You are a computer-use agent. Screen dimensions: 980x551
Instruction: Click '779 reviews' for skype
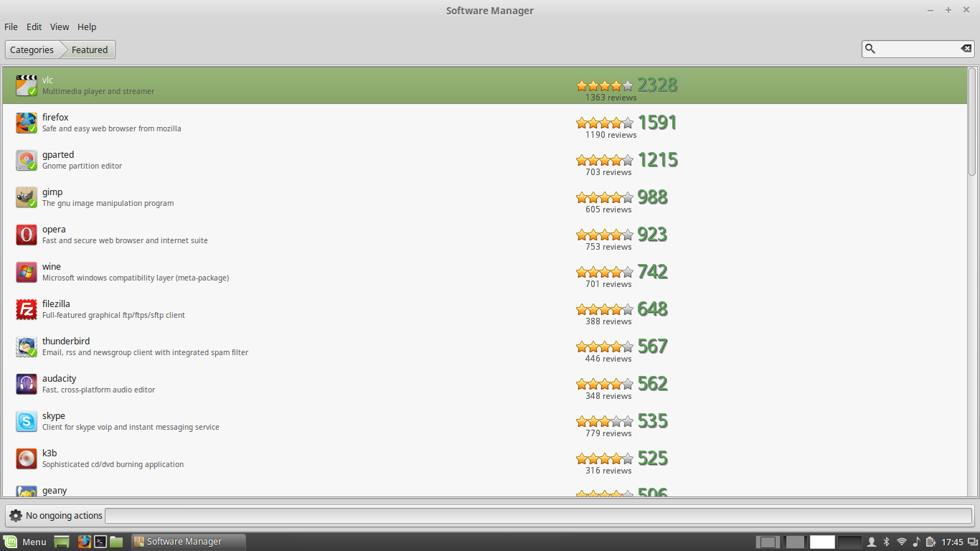click(608, 433)
